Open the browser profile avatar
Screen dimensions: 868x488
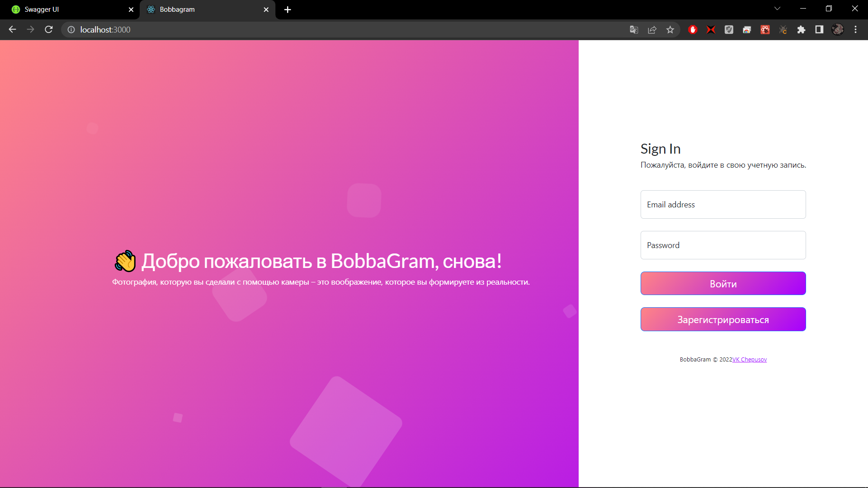click(x=837, y=30)
